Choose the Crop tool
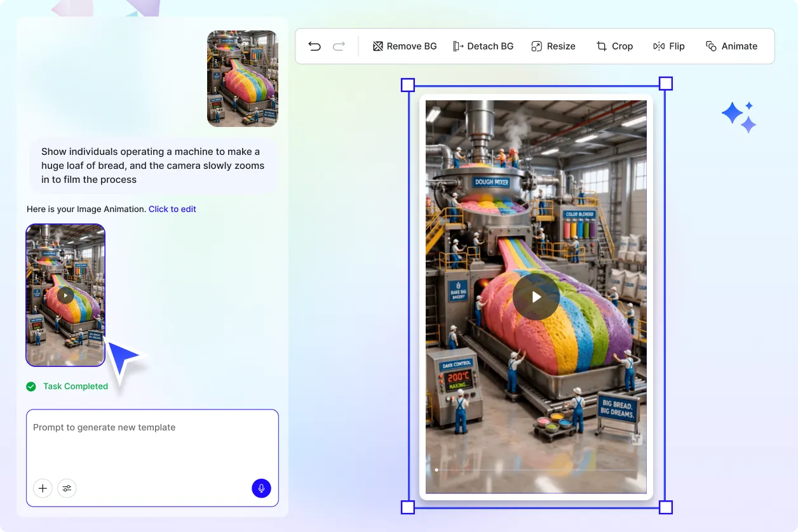 [614, 46]
